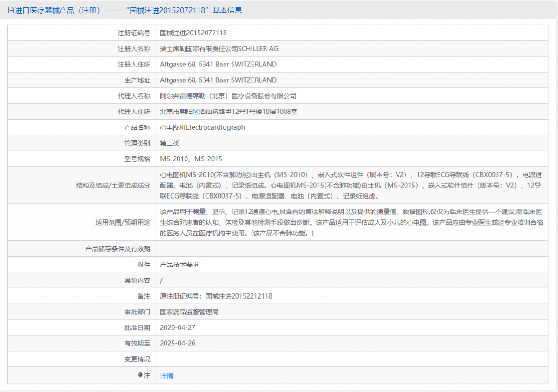This screenshot has height=392, width=558.
Task: Select the 生产地址 Altgasse 68 address value
Action: (218, 80)
